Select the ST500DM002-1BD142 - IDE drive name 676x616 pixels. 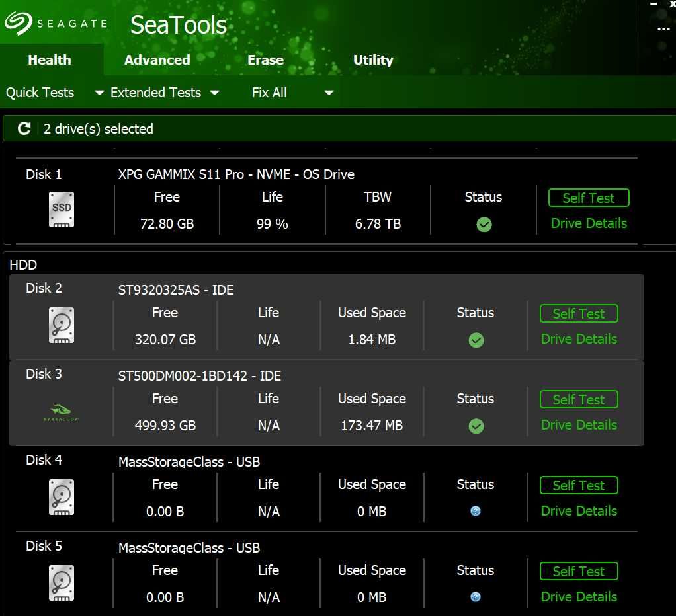[x=200, y=375]
